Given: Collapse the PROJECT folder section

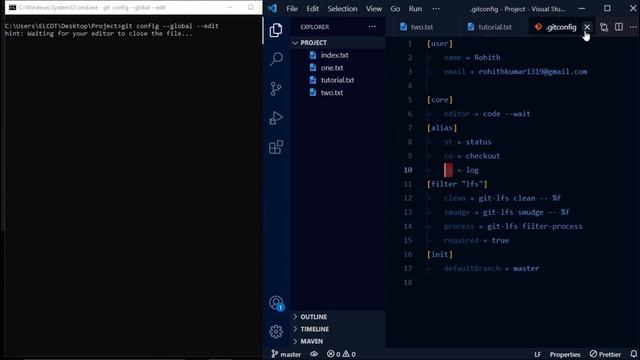Looking at the screenshot, I should (313, 42).
